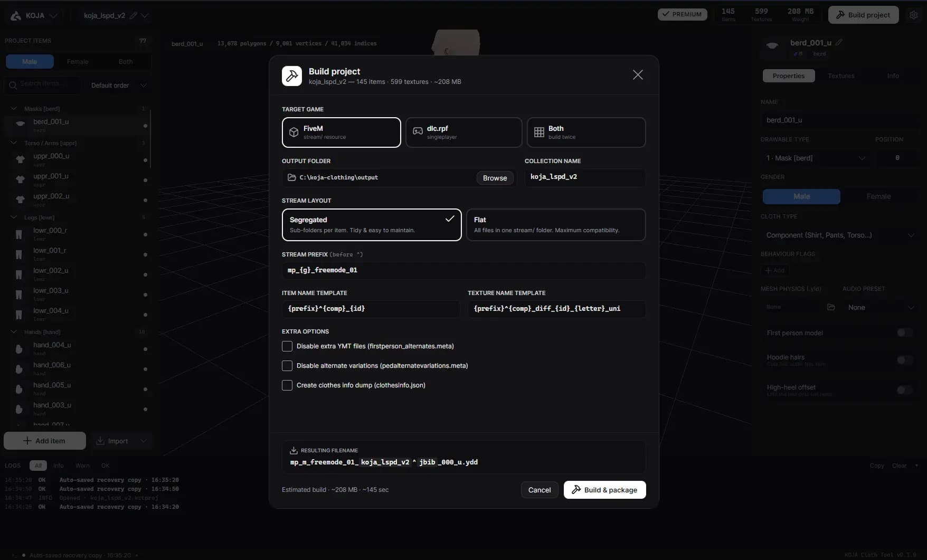The width and height of the screenshot is (927, 560).
Task: Open the Info properties tab
Action: tap(893, 76)
